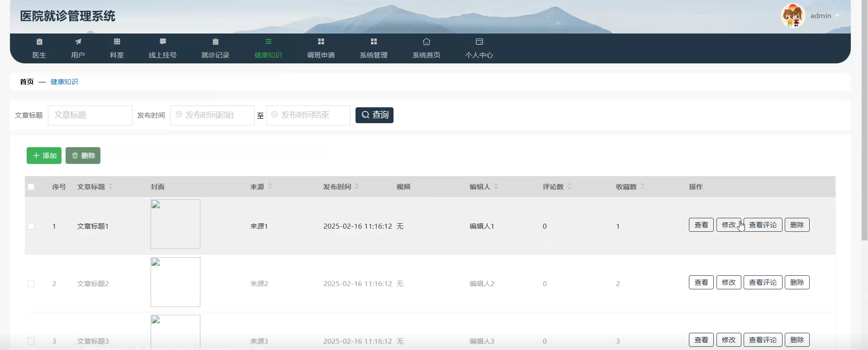The height and width of the screenshot is (350, 868).
Task: Click the 查询 search button
Action: (x=375, y=115)
